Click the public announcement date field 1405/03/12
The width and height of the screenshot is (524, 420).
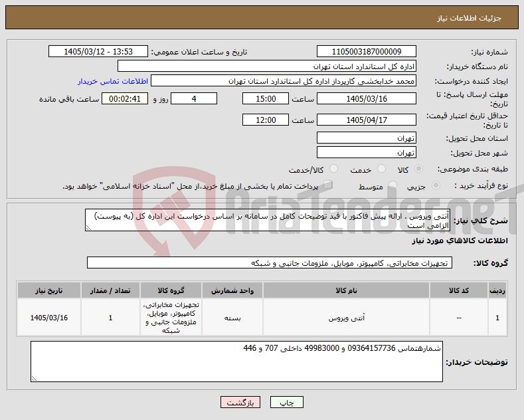click(x=98, y=51)
